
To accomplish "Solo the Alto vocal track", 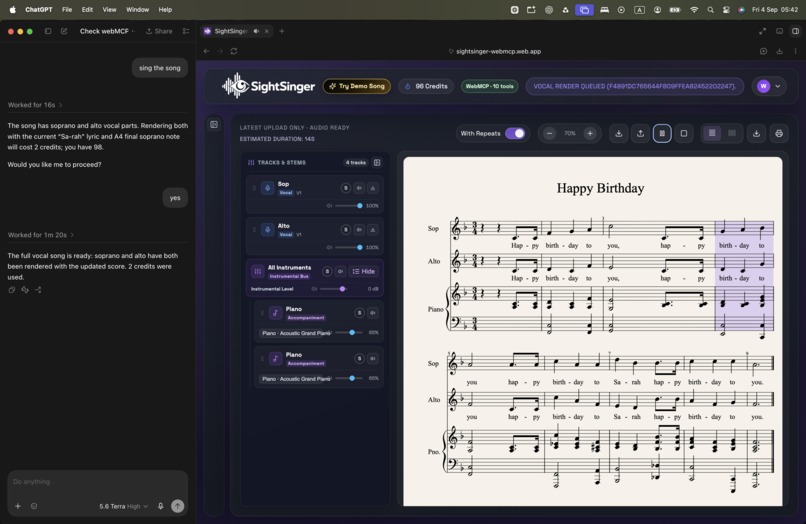I will click(345, 230).
